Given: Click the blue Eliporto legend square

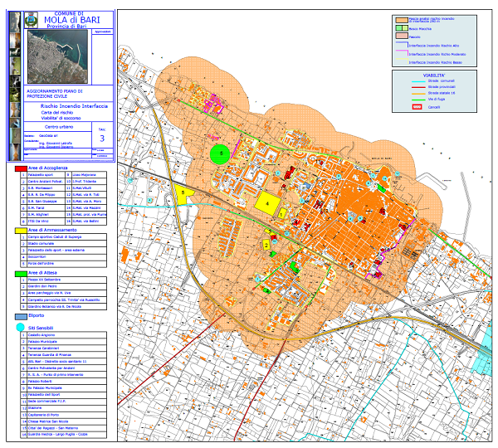Looking at the screenshot, I should 21,316.
